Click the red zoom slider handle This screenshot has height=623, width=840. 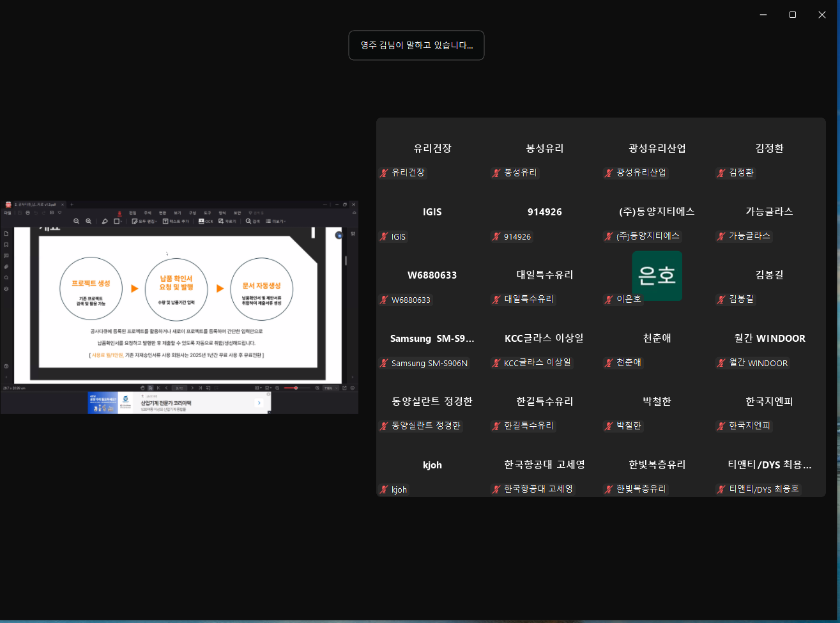(296, 388)
